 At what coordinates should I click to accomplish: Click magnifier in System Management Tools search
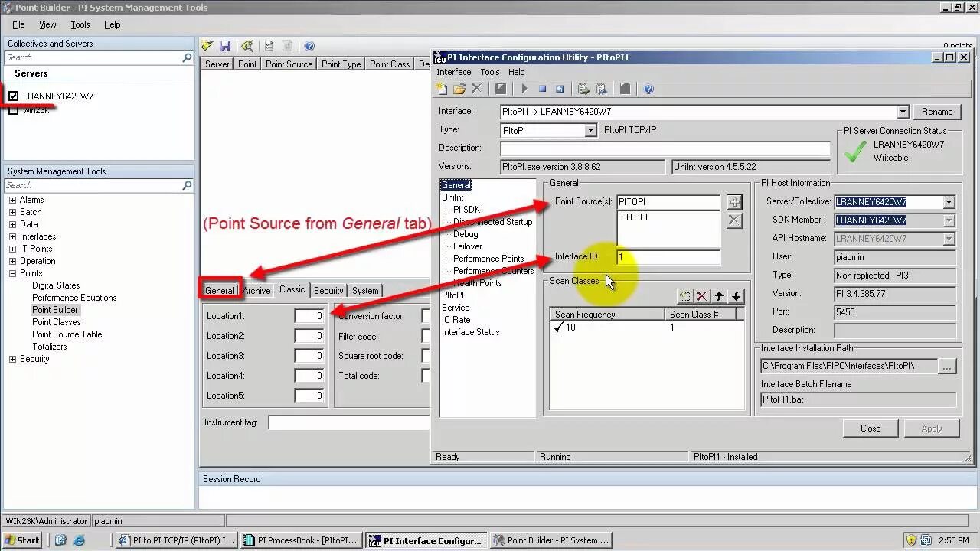pyautogui.click(x=187, y=185)
